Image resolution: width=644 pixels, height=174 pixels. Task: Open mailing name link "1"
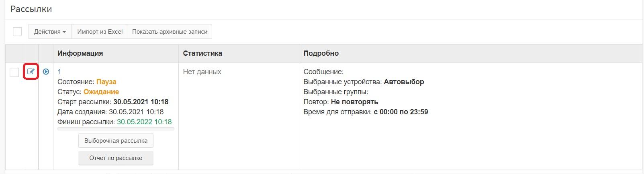pyautogui.click(x=59, y=72)
